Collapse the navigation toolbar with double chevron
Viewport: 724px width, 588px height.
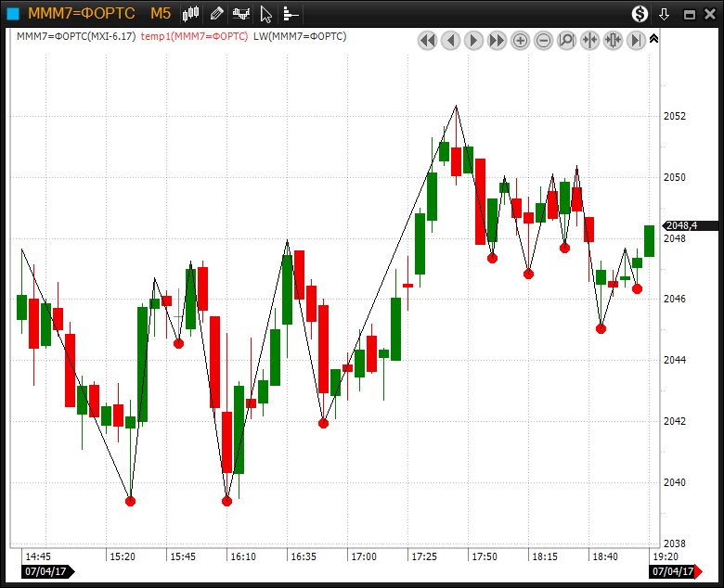(653, 39)
